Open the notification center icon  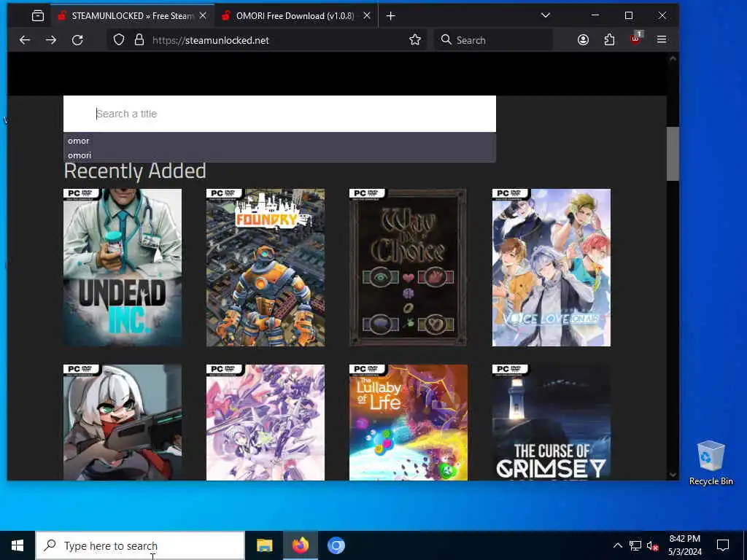(x=723, y=545)
